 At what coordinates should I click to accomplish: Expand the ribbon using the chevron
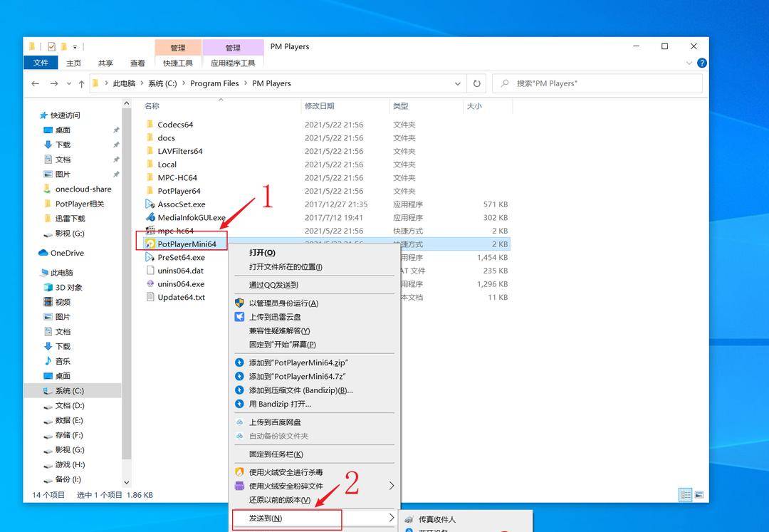pos(689,63)
